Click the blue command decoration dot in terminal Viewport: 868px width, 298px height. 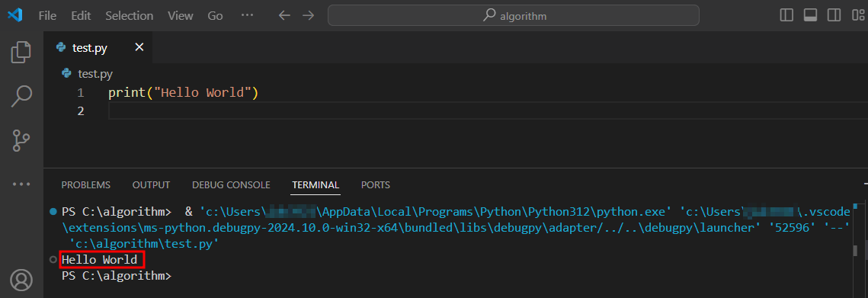coord(53,212)
